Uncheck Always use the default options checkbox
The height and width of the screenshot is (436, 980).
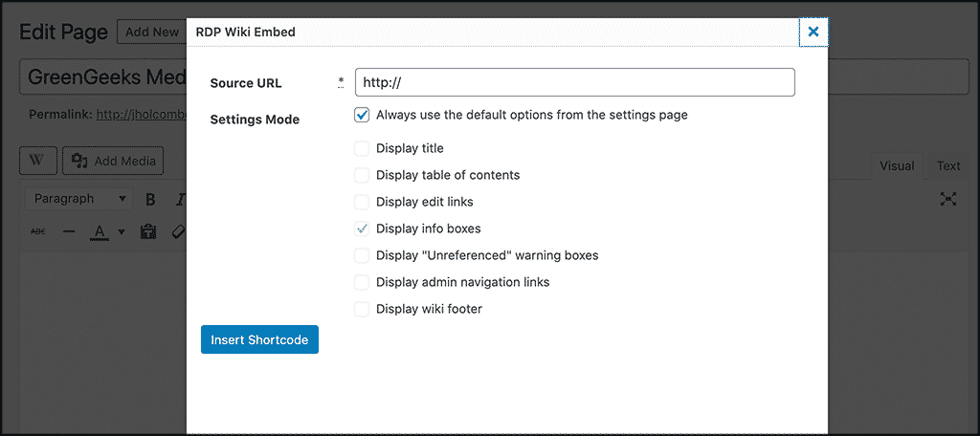pos(362,116)
